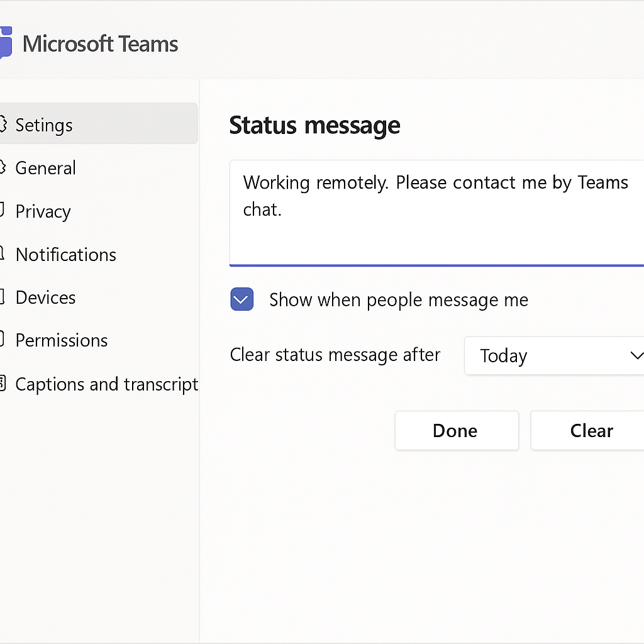Click the Captions and transcripts icon
The height and width of the screenshot is (644, 644).
(x=3, y=383)
